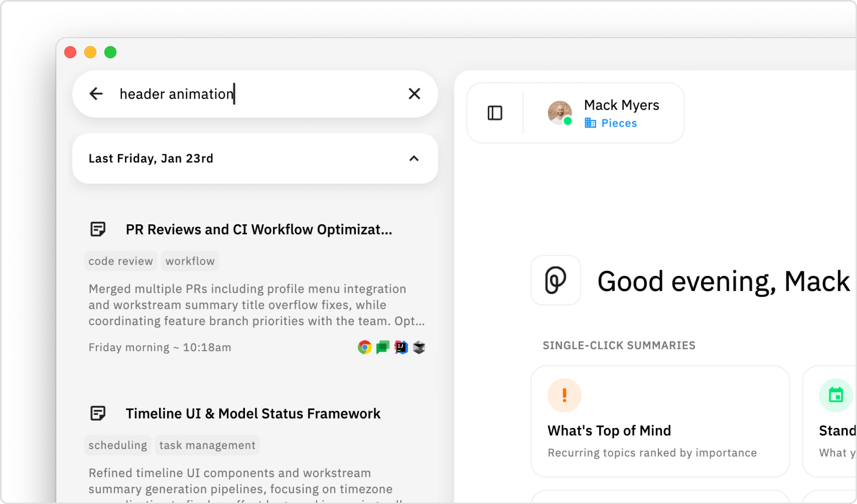857x504 pixels.
Task: Click Mack Myers' green online status indicator
Action: 568,122
